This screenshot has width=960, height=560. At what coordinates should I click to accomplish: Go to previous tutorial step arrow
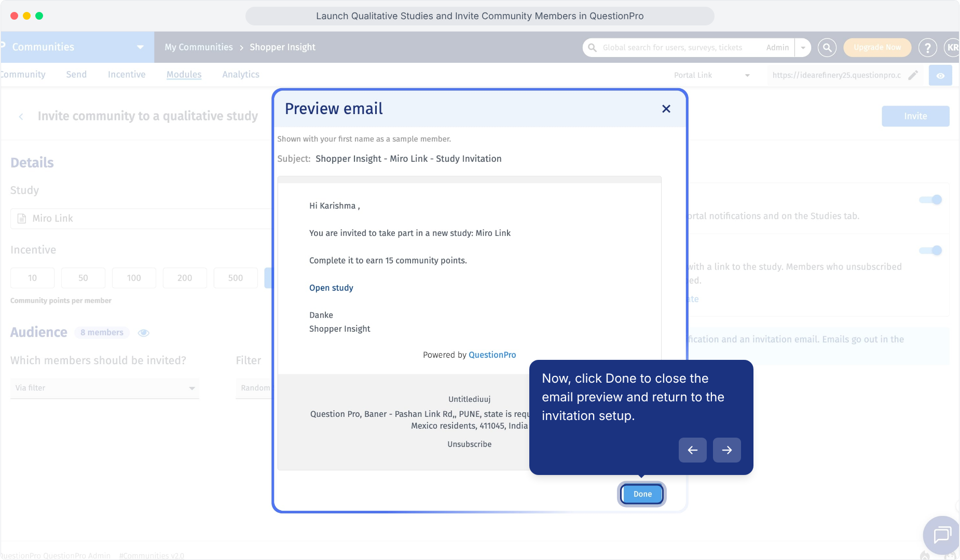(692, 450)
